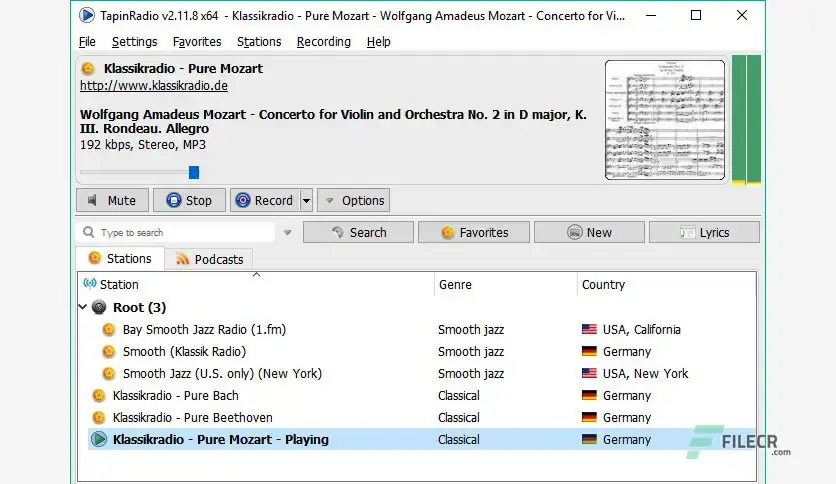
Task: Click the star icon of Smooth (Klassik Radio)
Action: click(x=109, y=351)
